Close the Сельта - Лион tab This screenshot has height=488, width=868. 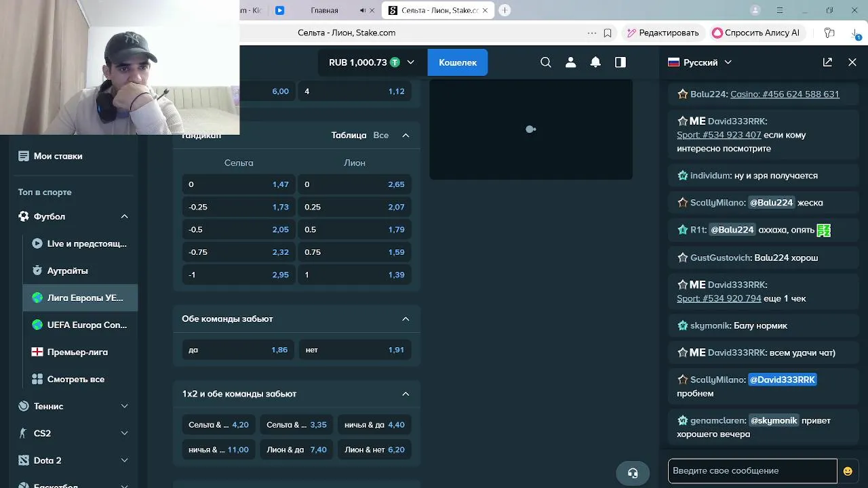pyautogui.click(x=485, y=10)
